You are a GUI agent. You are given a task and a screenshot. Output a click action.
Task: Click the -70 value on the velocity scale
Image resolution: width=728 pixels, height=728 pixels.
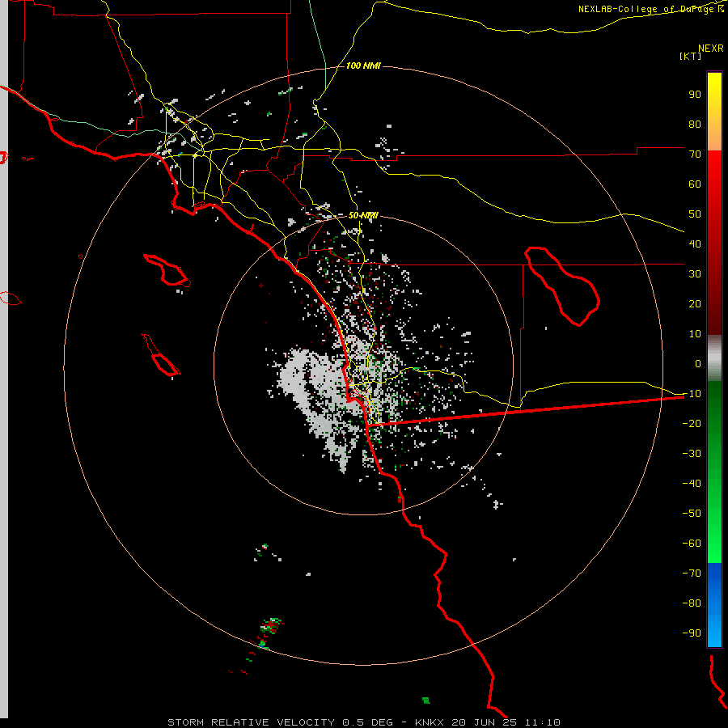(x=692, y=573)
